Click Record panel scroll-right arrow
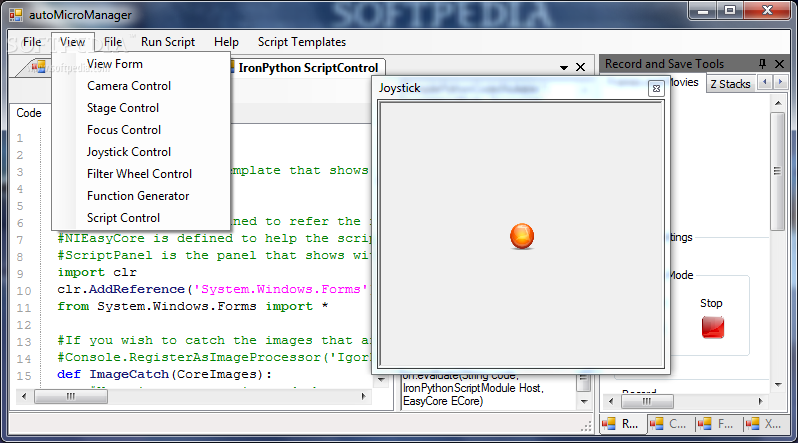This screenshot has width=798, height=443. coord(760,401)
